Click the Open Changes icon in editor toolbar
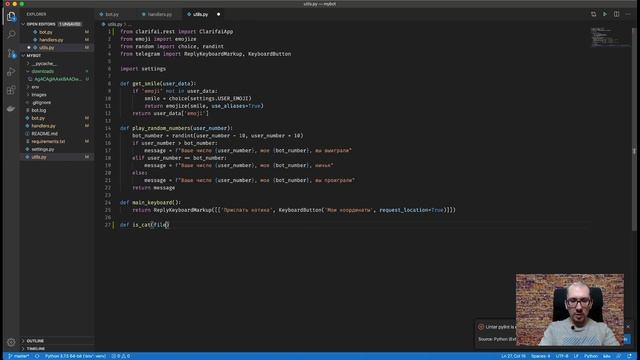 click(593, 14)
